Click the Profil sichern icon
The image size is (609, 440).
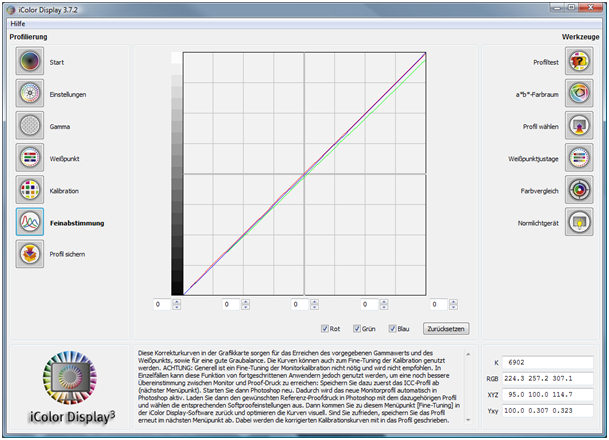pyautogui.click(x=31, y=254)
